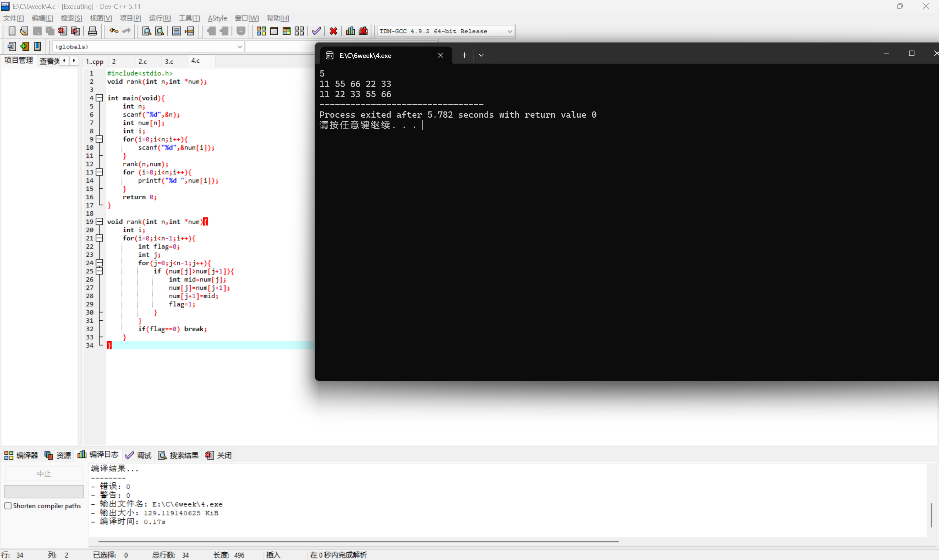Collapse the main function fold at line 4
The width and height of the screenshot is (939, 560).
pyautogui.click(x=99, y=98)
